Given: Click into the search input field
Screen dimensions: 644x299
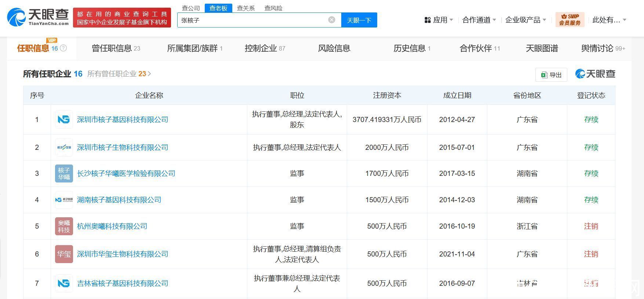Looking at the screenshot, I should [253, 20].
